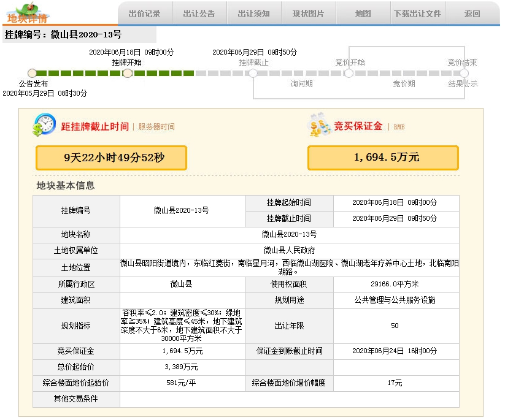Image resolution: width=505 pixels, height=420 pixels.
Task: Open the 出让公告 tab
Action: point(199,13)
